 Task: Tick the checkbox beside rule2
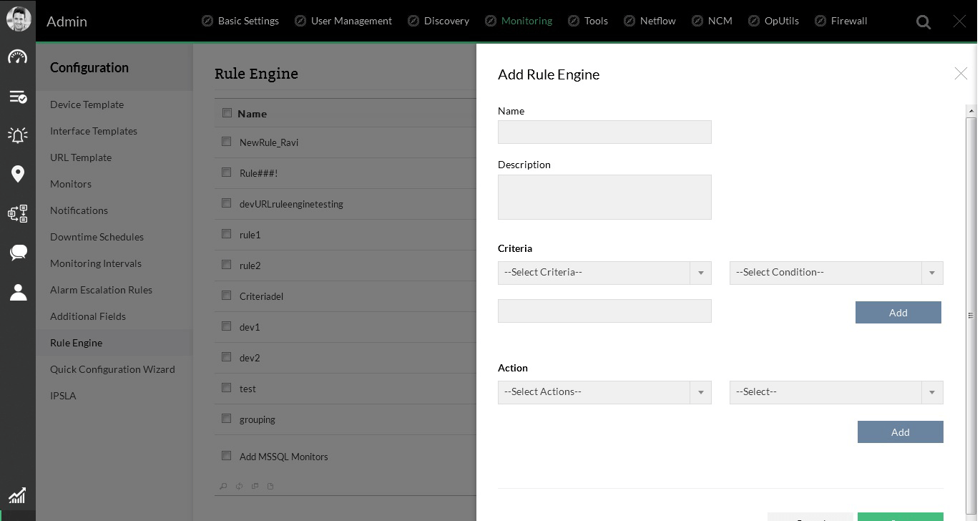[x=227, y=265]
